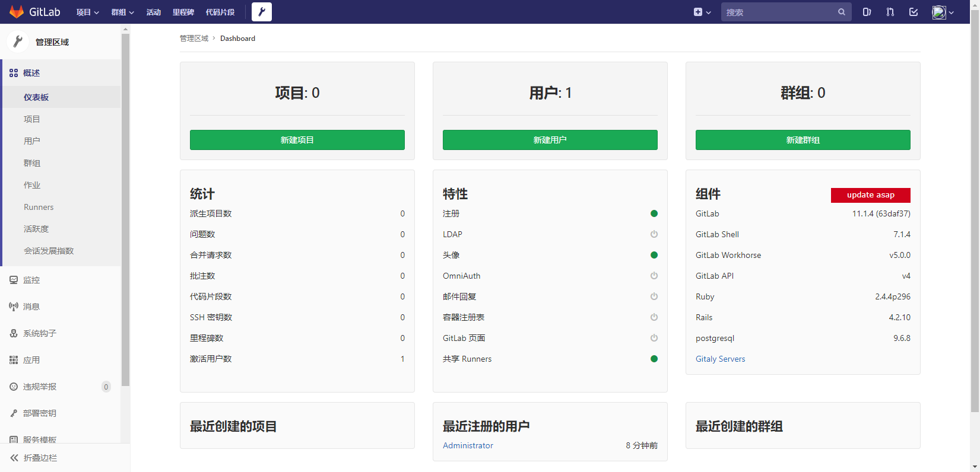This screenshot has height=472, width=980.
Task: Click the 部署密钥 key icon
Action: [14, 413]
